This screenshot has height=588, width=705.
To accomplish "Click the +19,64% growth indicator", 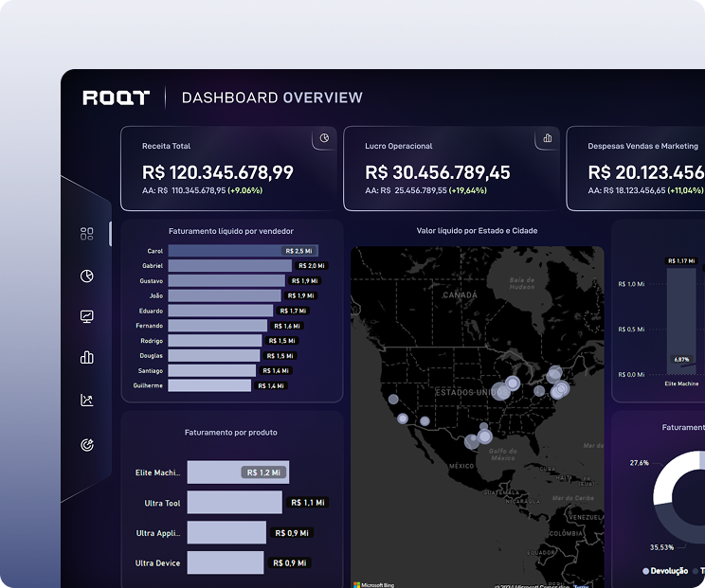I will click(467, 190).
